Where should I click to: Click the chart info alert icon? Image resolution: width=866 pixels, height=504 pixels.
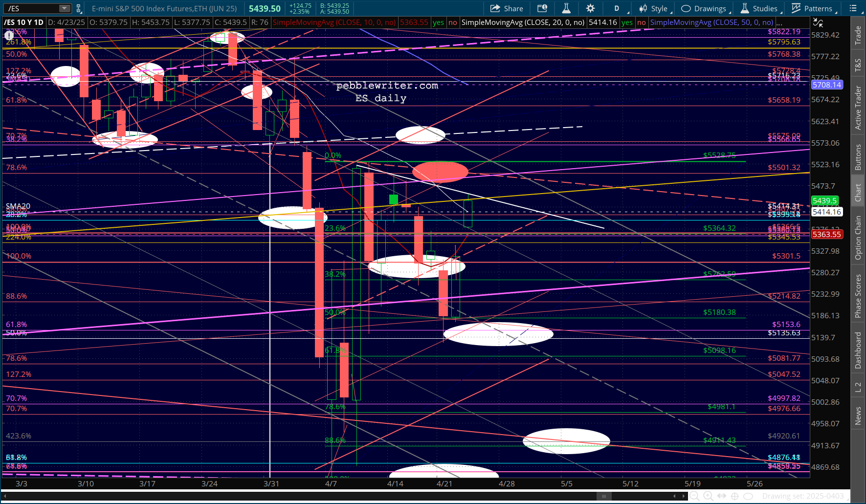click(x=9, y=35)
